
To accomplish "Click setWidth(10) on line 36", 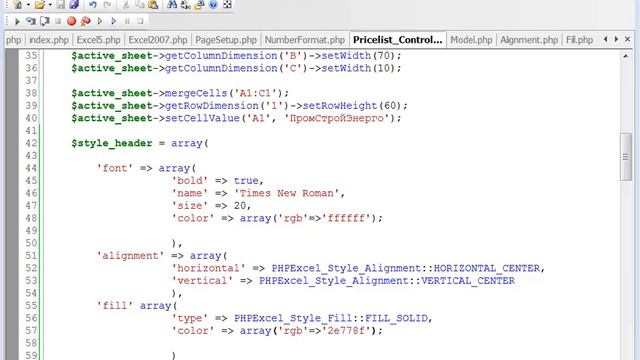I will pos(358,68).
